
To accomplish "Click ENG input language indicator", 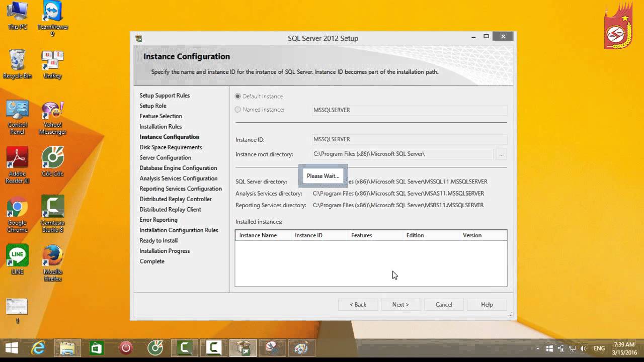I will coord(599,348).
